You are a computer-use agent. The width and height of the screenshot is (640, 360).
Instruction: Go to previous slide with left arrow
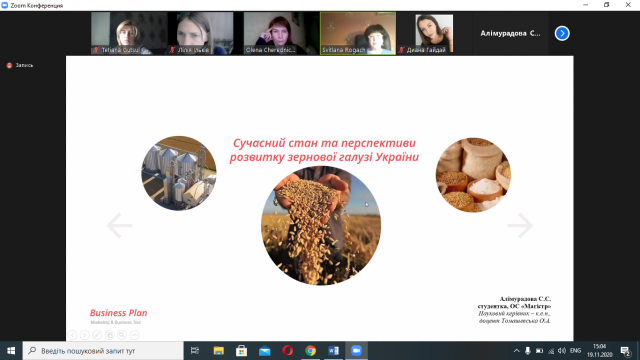119,225
